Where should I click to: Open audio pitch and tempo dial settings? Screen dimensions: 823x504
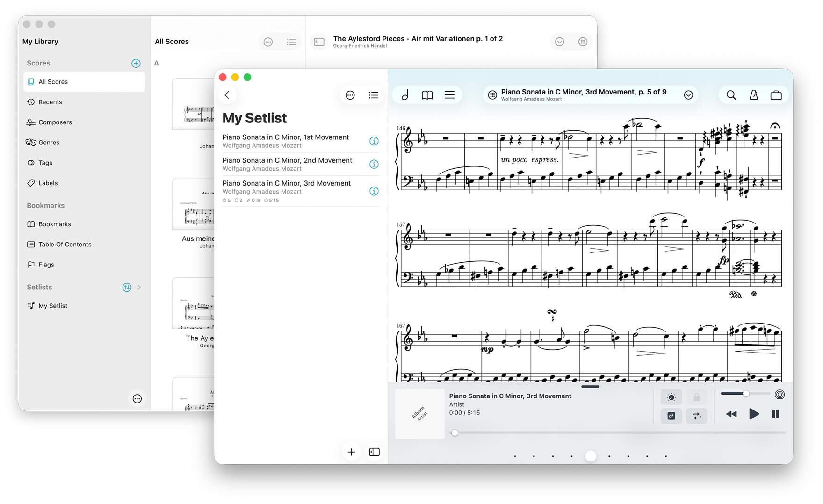[671, 397]
